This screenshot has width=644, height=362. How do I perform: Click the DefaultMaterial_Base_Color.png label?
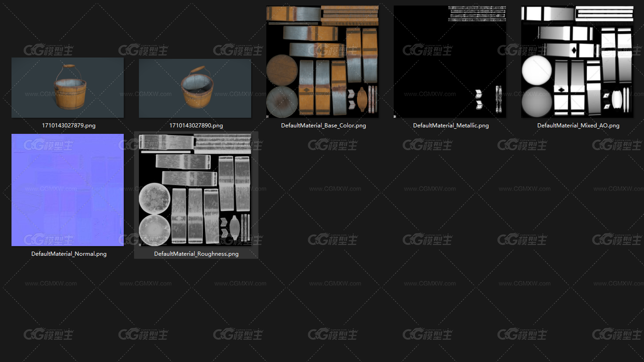323,125
